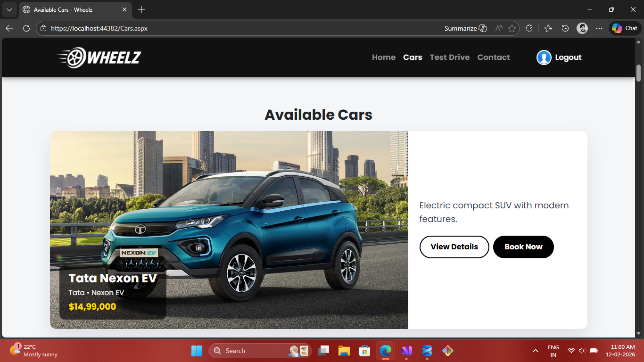Click the address bar URL field
The width and height of the screenshot is (644, 362).
pyautogui.click(x=236, y=28)
